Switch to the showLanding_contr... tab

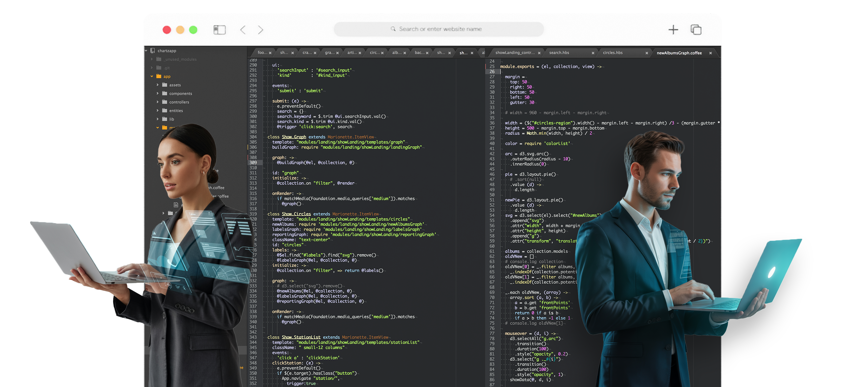[x=515, y=52]
